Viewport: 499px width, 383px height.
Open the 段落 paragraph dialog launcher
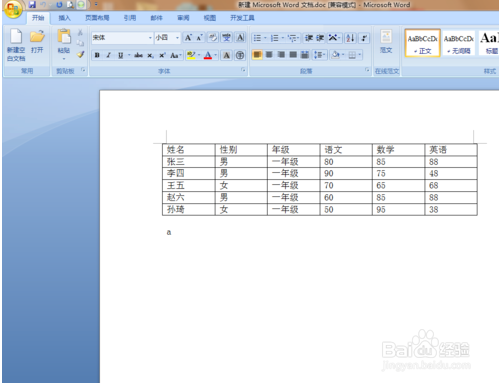pyautogui.click(x=367, y=70)
